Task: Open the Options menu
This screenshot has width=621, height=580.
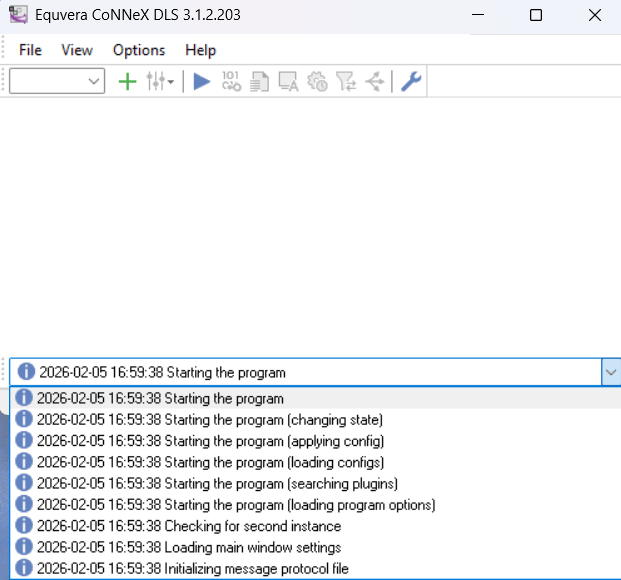Action: pyautogui.click(x=139, y=50)
